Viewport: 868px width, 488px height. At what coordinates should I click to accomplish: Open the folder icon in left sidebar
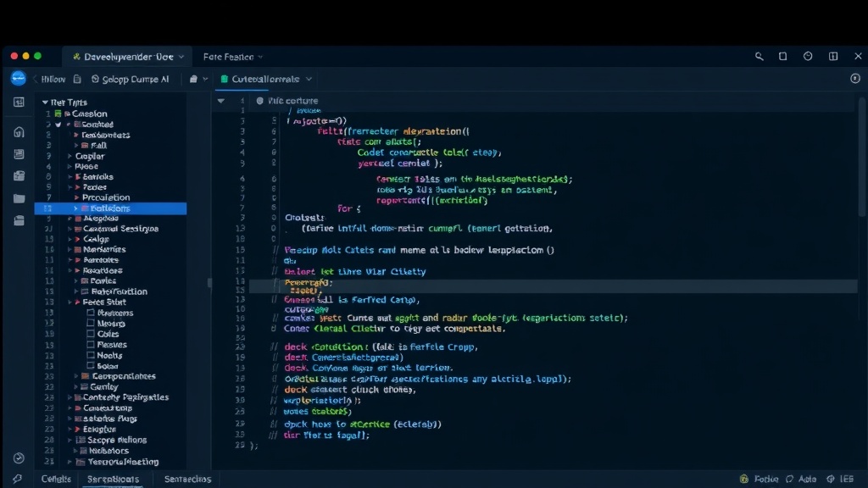(19, 198)
